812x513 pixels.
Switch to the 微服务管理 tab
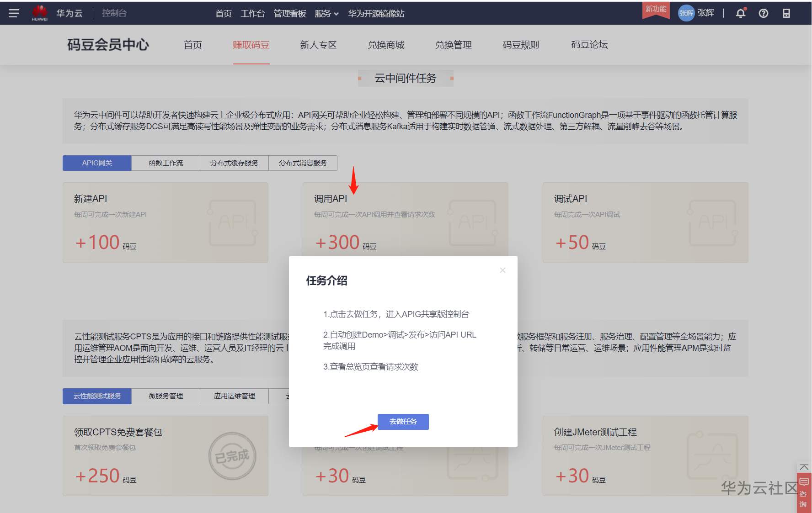coord(166,396)
